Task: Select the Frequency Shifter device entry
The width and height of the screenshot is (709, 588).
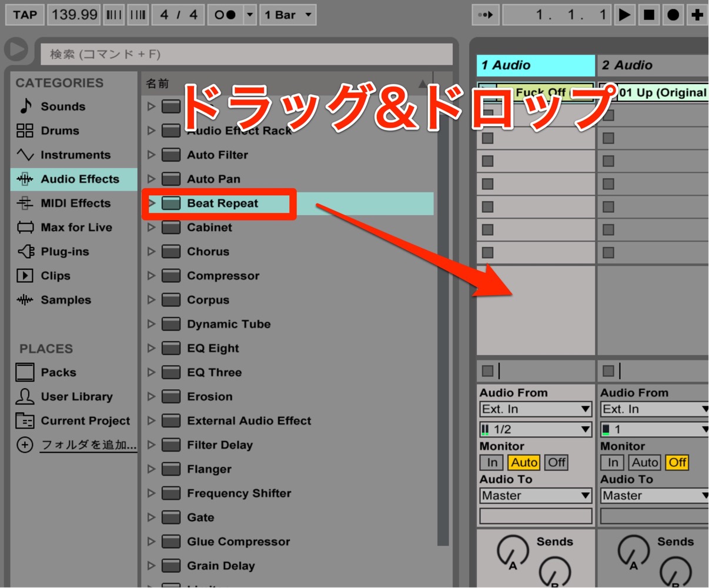Action: [x=288, y=493]
